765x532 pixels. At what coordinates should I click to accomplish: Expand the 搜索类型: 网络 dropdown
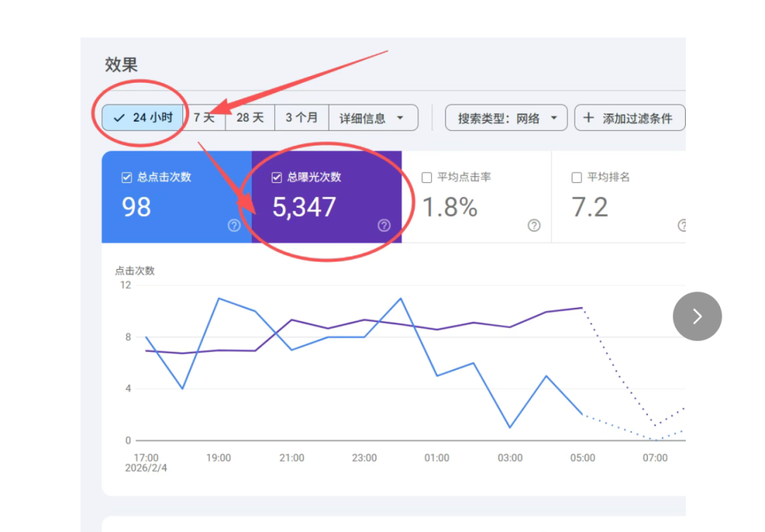507,118
